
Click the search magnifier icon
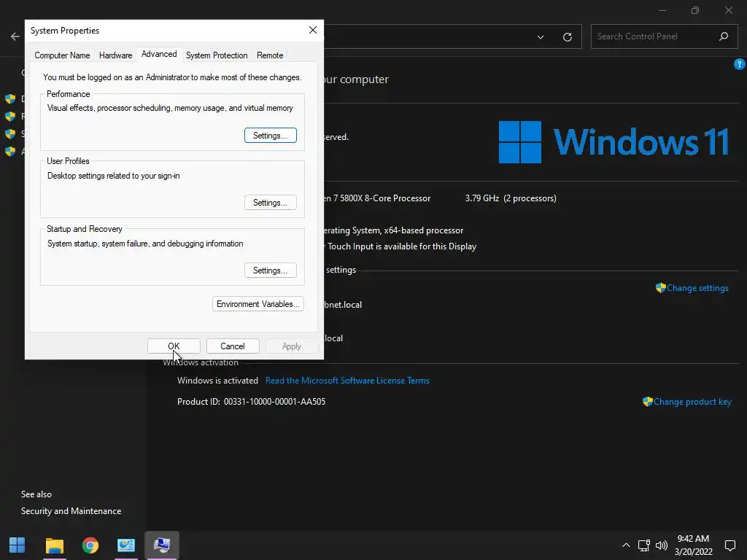pos(723,36)
